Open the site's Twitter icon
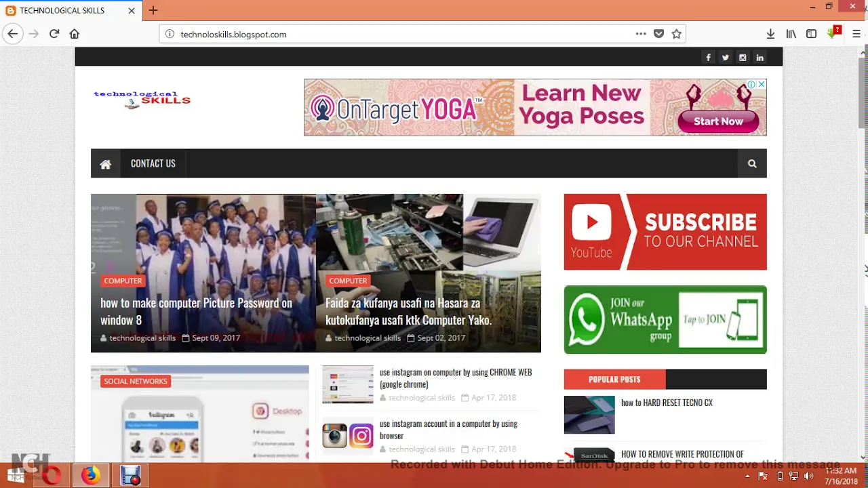 coord(725,58)
